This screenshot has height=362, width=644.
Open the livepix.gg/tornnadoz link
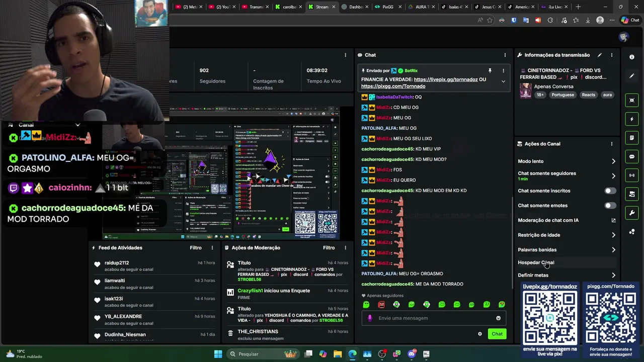(446, 79)
